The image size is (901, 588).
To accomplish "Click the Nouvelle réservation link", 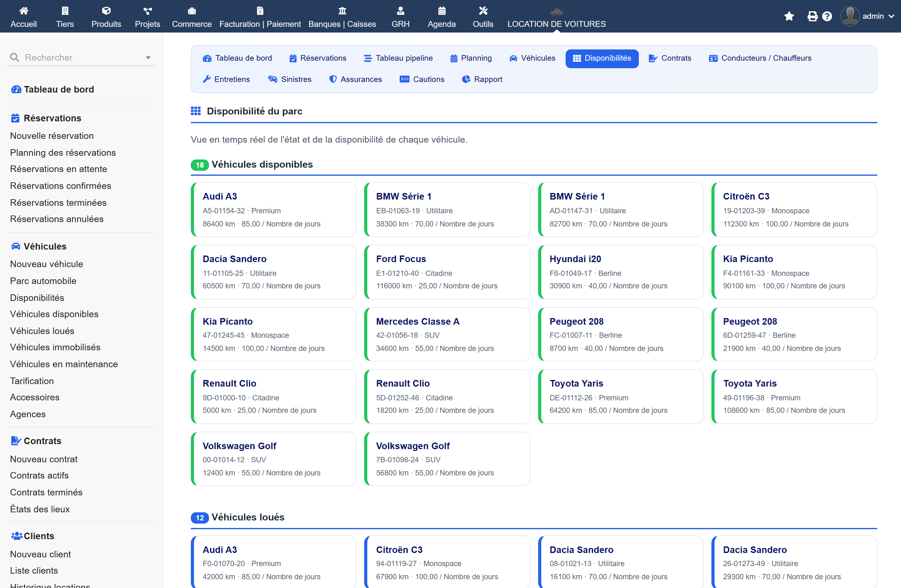I will 52,135.
